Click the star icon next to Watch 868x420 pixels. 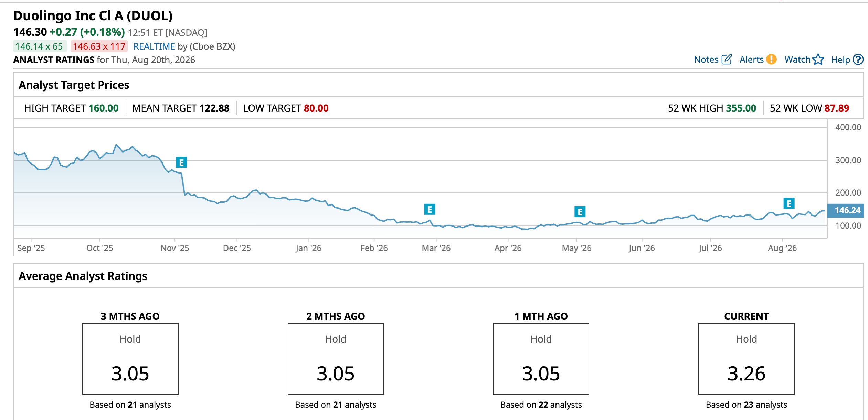tap(818, 60)
